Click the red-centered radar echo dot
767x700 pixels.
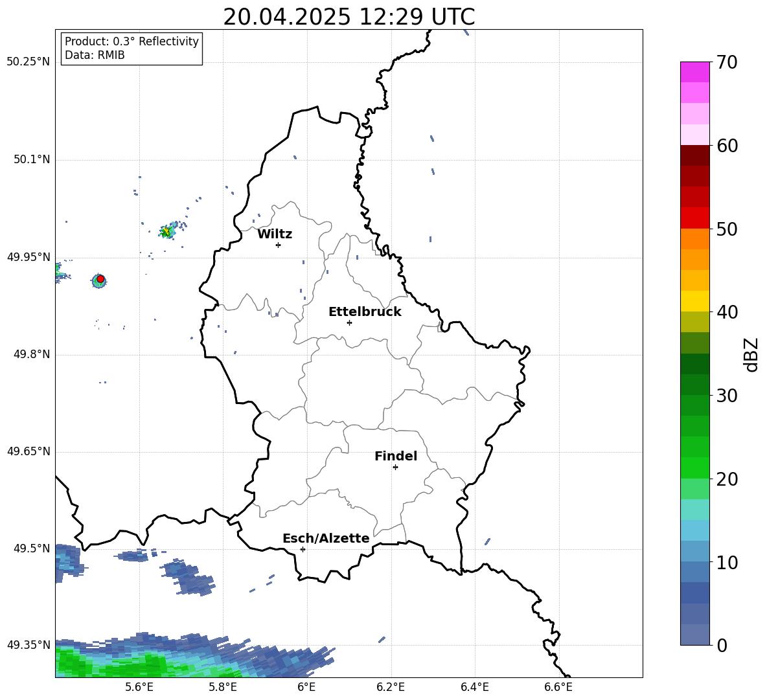pyautogui.click(x=100, y=279)
